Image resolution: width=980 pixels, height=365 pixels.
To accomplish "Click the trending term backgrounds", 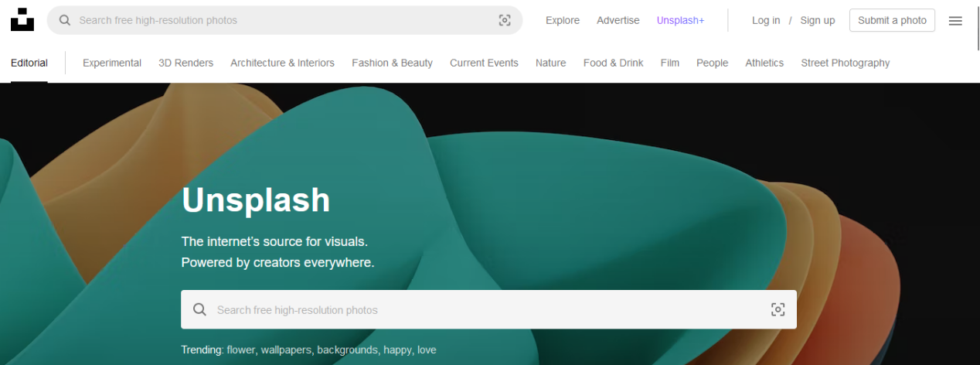I will click(x=347, y=350).
